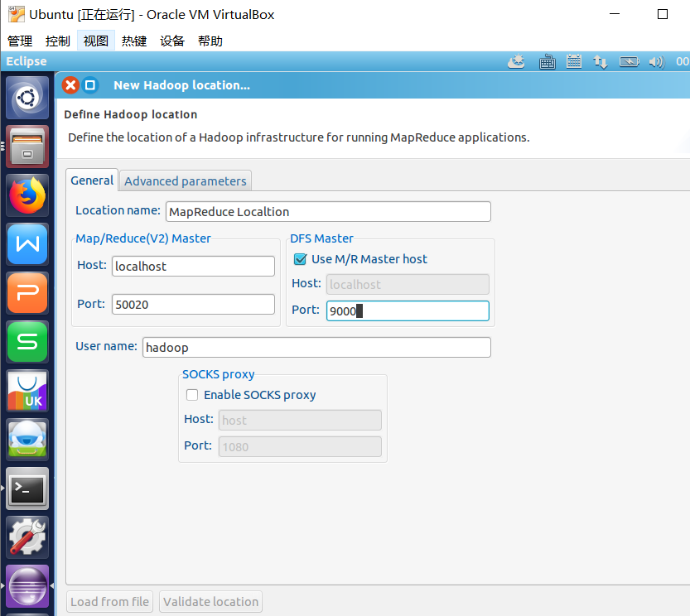Click the SOCKS proxy group label
This screenshot has width=690, height=616.
tap(219, 374)
